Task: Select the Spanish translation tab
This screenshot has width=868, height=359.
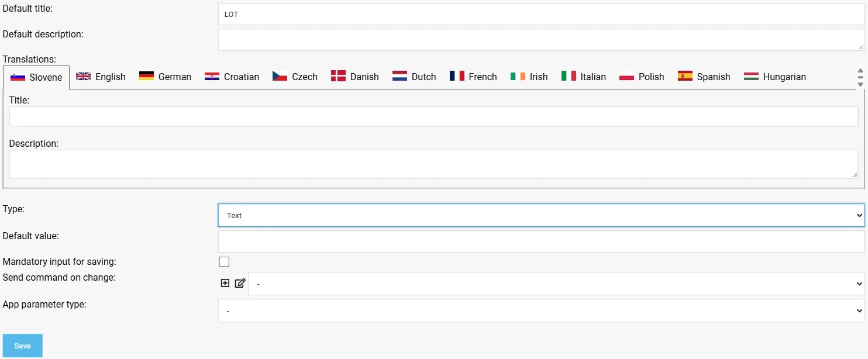Action: coord(704,77)
